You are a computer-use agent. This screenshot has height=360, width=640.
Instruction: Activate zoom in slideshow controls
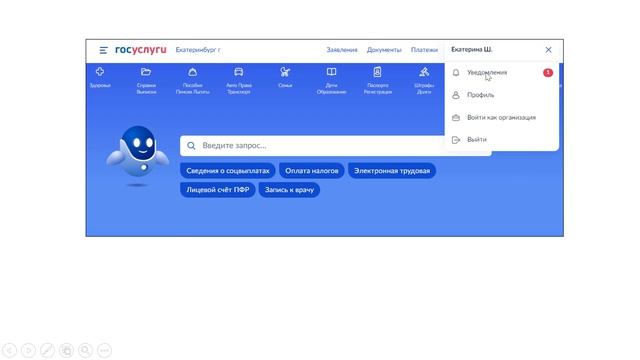85,350
